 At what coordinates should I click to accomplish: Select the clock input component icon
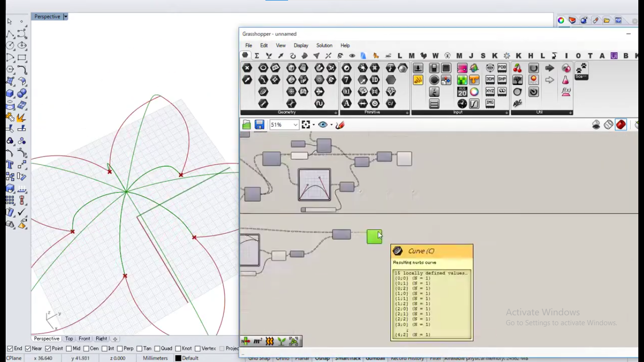(462, 103)
